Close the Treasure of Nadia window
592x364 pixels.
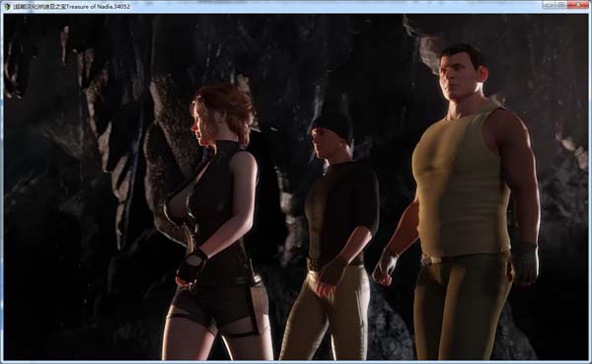click(x=578, y=5)
